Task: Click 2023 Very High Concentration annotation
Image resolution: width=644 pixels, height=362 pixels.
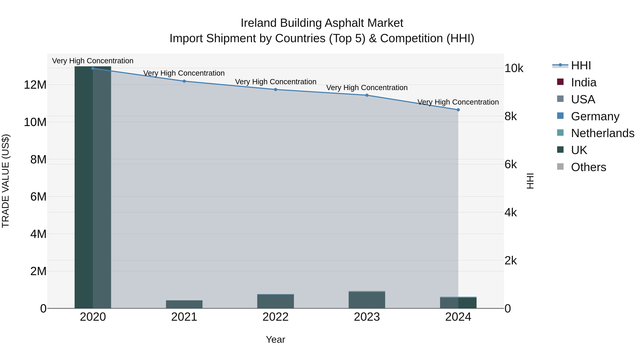Action: click(x=367, y=88)
